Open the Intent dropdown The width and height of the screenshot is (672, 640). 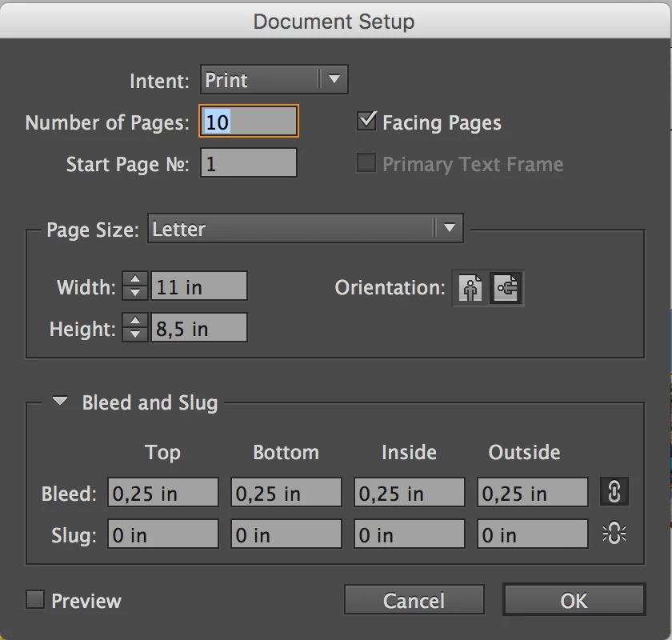(x=274, y=79)
